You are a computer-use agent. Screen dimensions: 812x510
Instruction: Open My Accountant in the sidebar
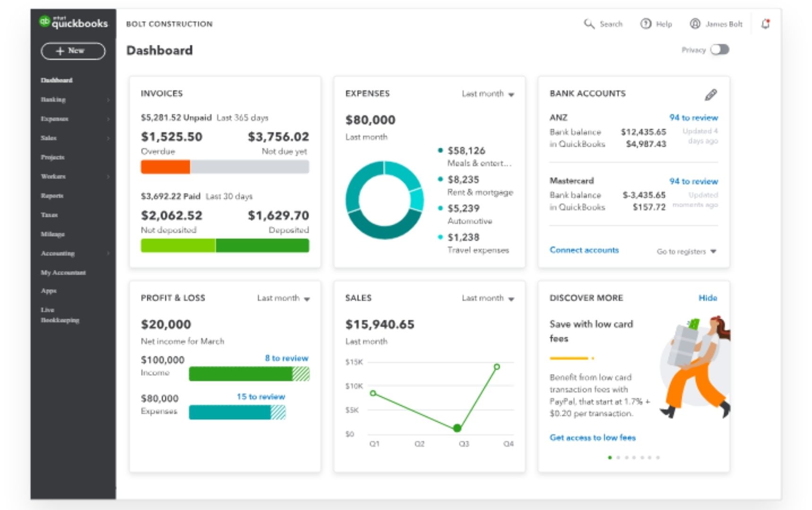(x=63, y=272)
